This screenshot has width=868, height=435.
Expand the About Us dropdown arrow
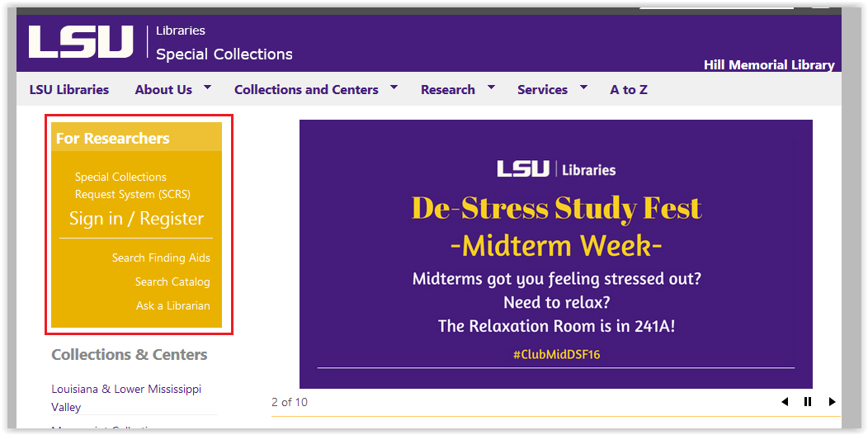(208, 87)
